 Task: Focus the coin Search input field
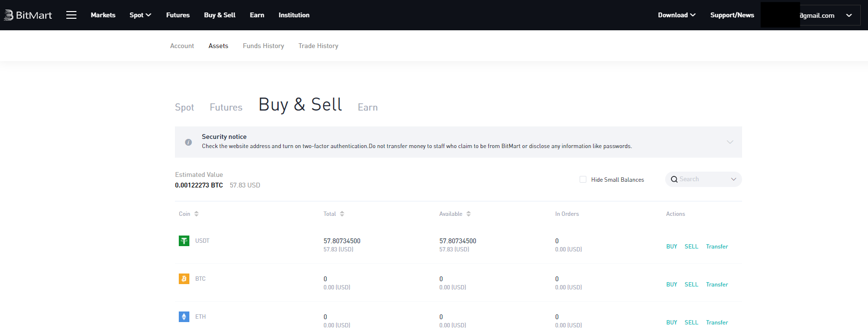coord(703,179)
